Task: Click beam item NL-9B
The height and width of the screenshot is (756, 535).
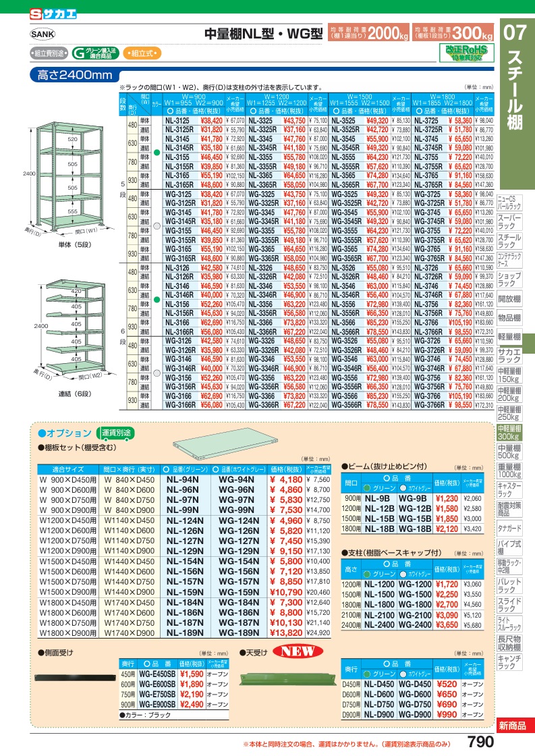Action: coord(377,499)
